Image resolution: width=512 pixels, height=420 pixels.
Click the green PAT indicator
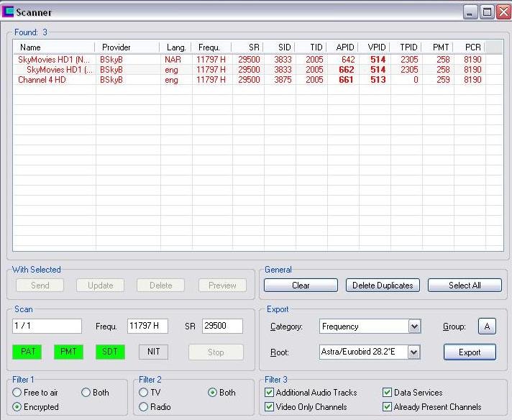(27, 352)
